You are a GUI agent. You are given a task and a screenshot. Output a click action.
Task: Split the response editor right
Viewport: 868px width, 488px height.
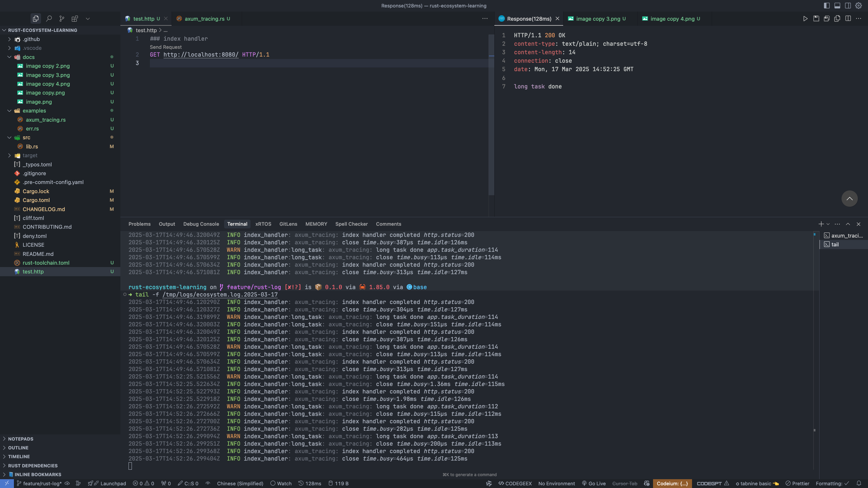click(x=848, y=19)
